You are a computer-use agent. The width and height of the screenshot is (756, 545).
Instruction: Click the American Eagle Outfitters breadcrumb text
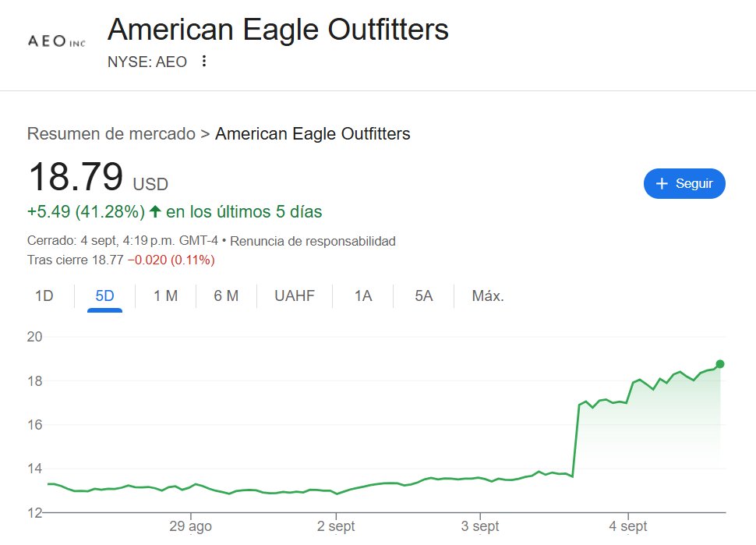coord(313,133)
